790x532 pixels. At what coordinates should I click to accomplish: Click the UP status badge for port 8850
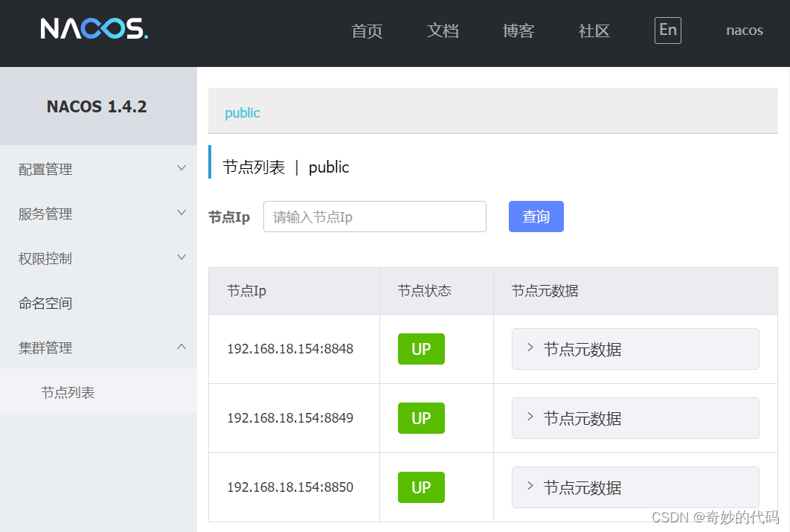tap(421, 487)
